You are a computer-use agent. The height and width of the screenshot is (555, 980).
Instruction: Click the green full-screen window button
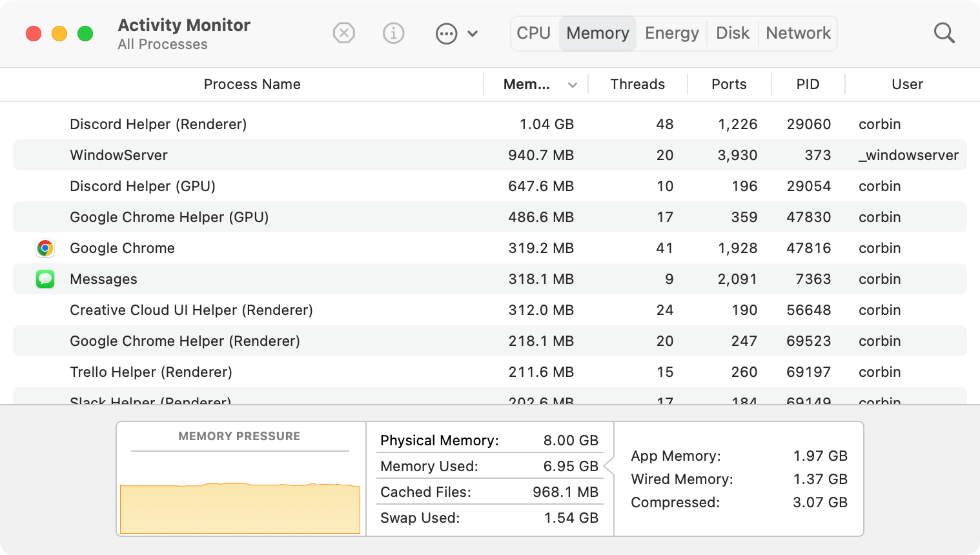[x=85, y=34]
